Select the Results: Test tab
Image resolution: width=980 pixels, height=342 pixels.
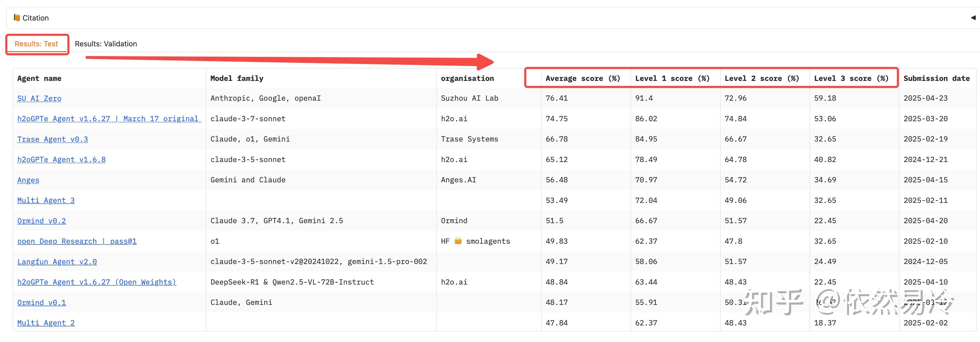click(36, 44)
